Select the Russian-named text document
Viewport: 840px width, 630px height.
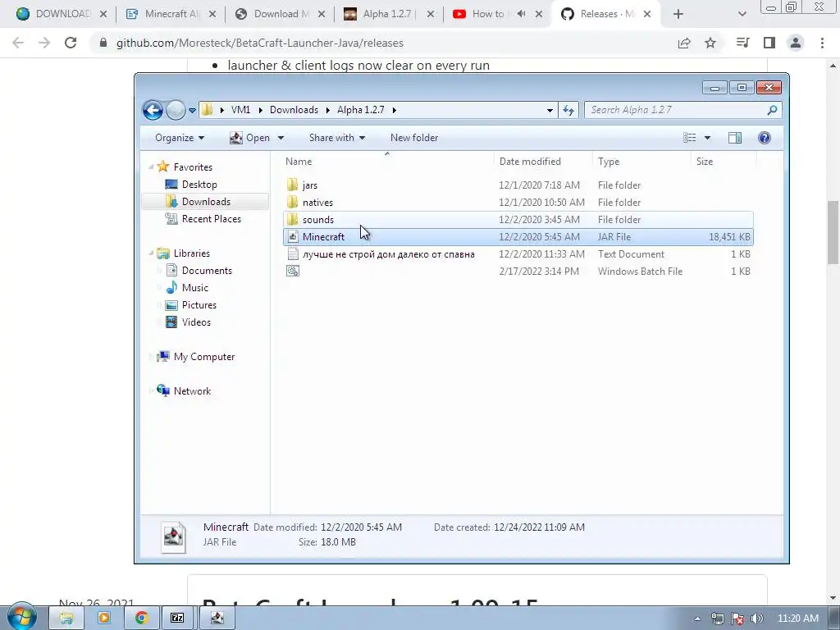(518, 254)
